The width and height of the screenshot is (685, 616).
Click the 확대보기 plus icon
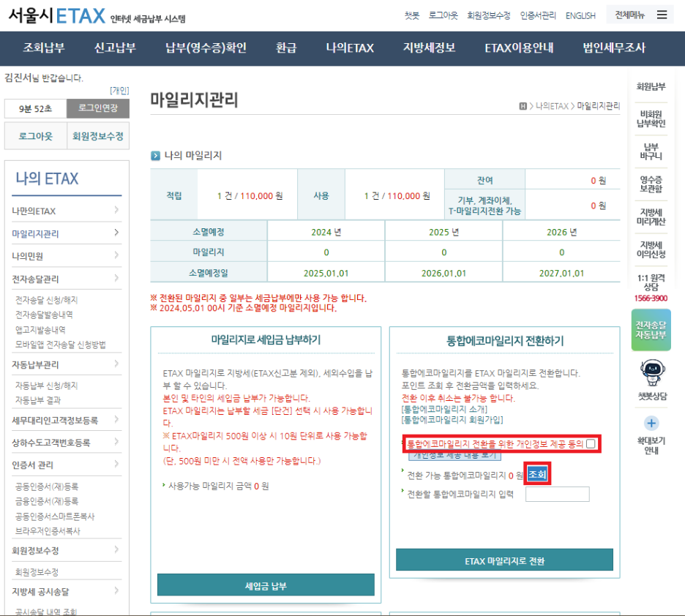point(651,423)
